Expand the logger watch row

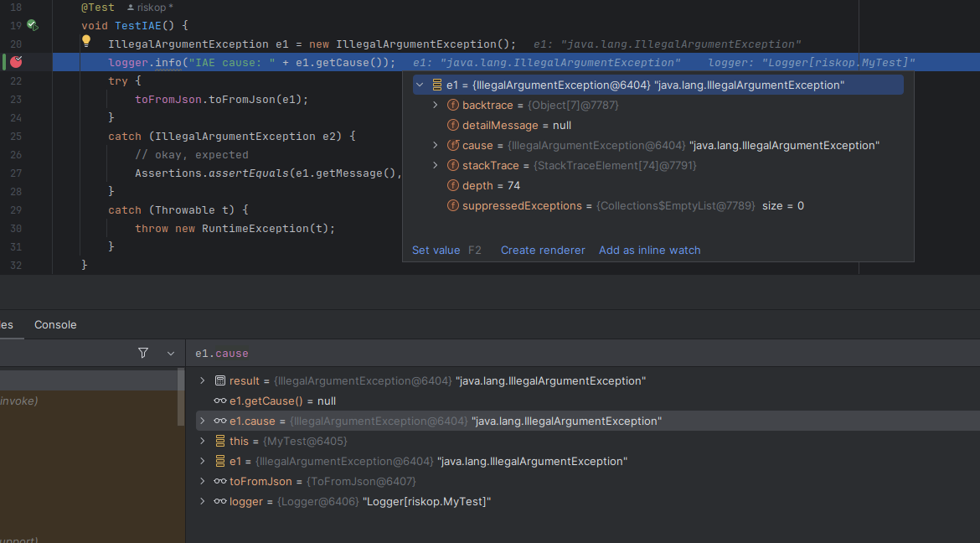coord(202,501)
